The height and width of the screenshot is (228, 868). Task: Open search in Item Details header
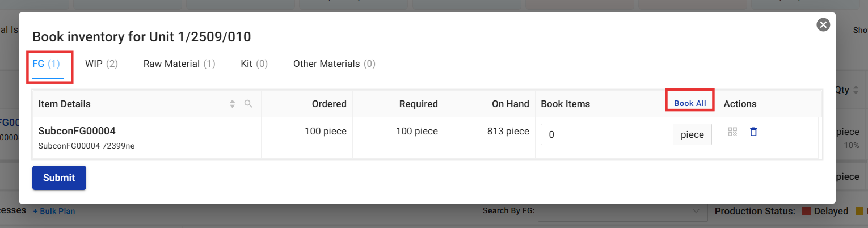[248, 104]
